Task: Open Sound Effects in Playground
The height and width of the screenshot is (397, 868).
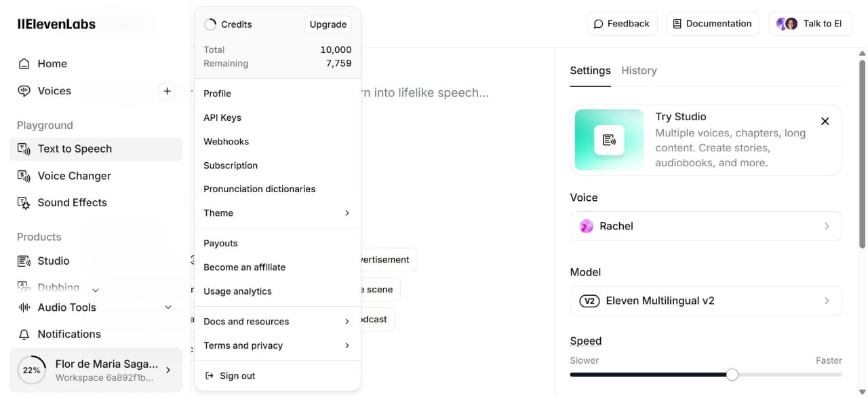Action: (72, 203)
